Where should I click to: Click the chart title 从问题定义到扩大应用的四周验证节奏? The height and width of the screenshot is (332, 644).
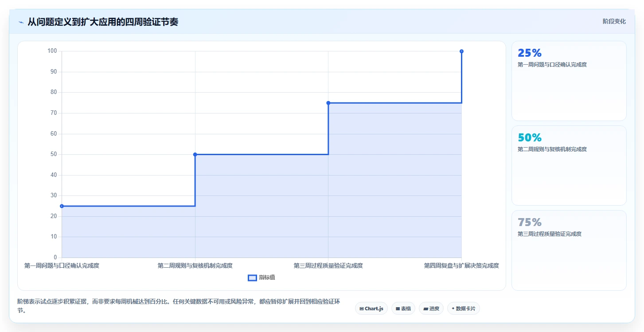(x=103, y=22)
